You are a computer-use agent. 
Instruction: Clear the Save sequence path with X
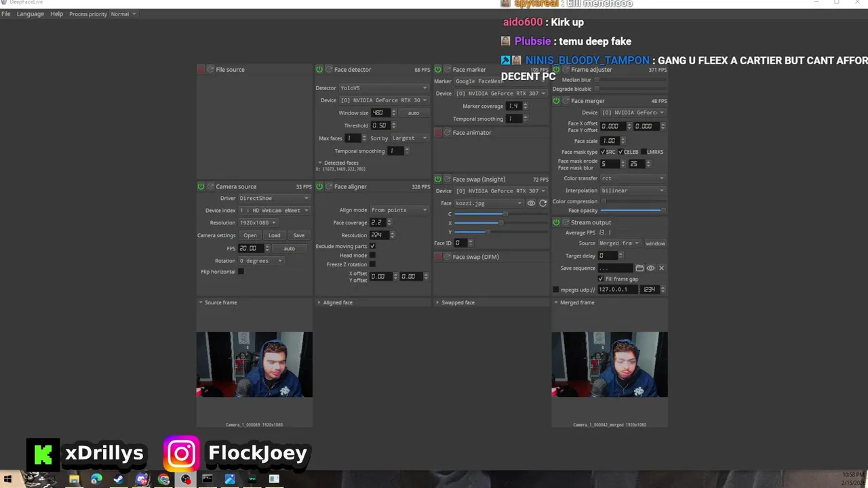(x=661, y=268)
